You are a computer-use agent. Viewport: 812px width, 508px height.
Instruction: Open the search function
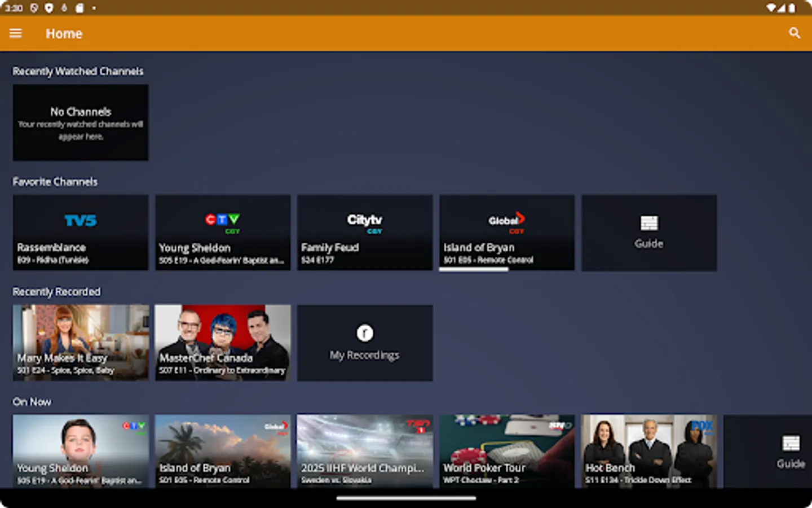click(x=795, y=33)
